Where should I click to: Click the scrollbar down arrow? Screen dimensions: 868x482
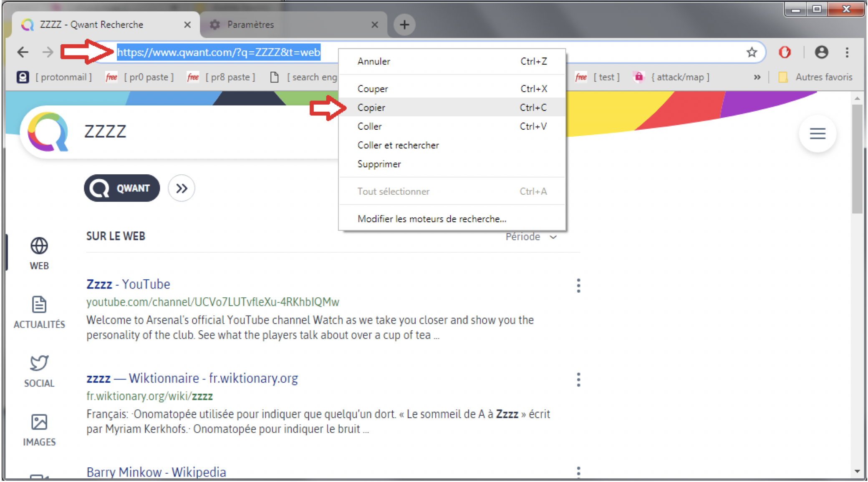(x=857, y=471)
